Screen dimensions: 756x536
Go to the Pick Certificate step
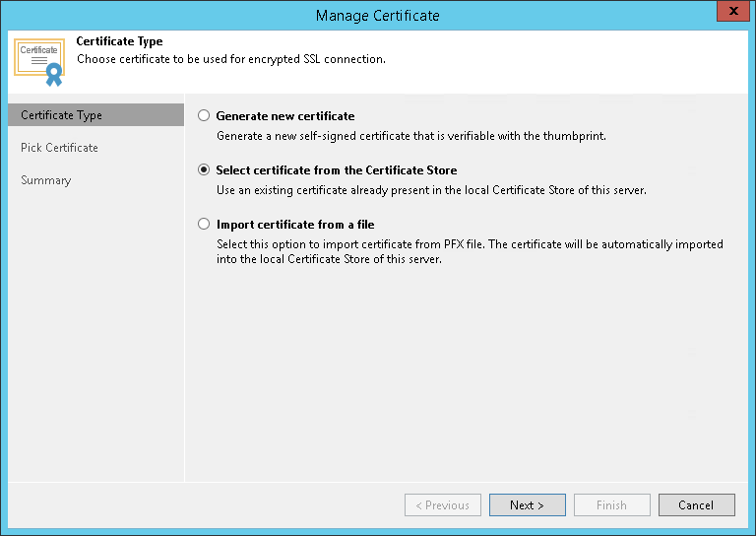coord(59,148)
